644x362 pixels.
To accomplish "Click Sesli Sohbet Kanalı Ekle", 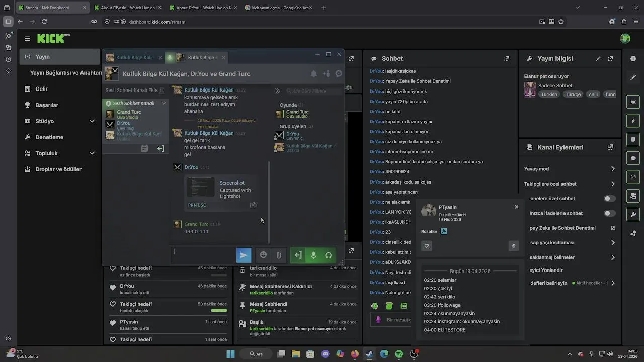I will (135, 90).
